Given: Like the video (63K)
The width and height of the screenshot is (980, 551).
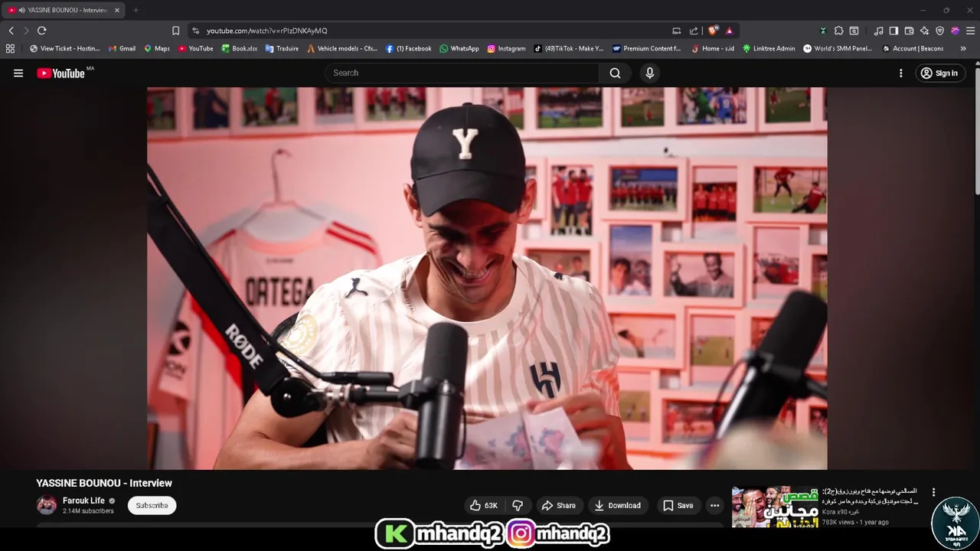Looking at the screenshot, I should (484, 505).
